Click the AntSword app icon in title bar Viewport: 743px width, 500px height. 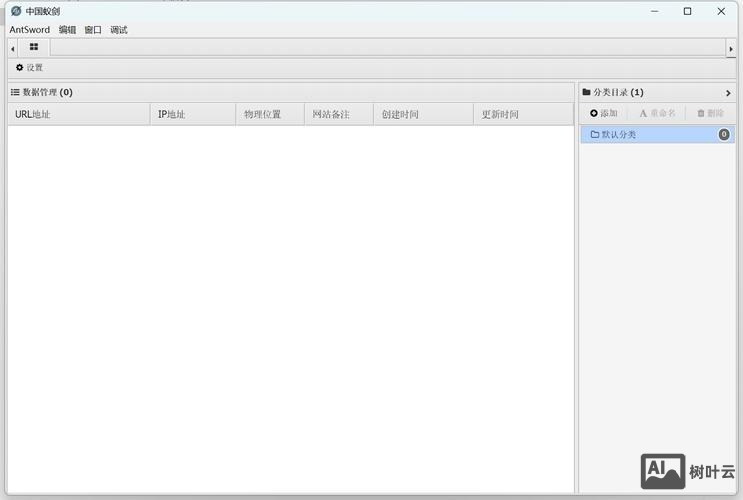[16, 11]
